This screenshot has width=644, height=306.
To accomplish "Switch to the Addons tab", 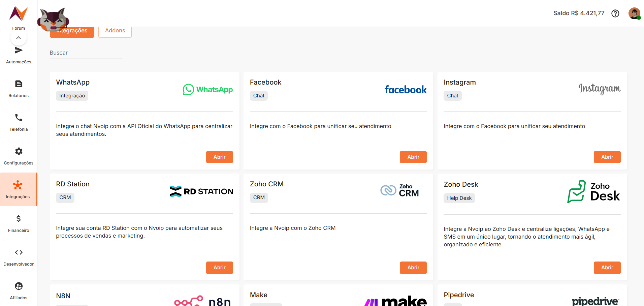I will 115,31.
